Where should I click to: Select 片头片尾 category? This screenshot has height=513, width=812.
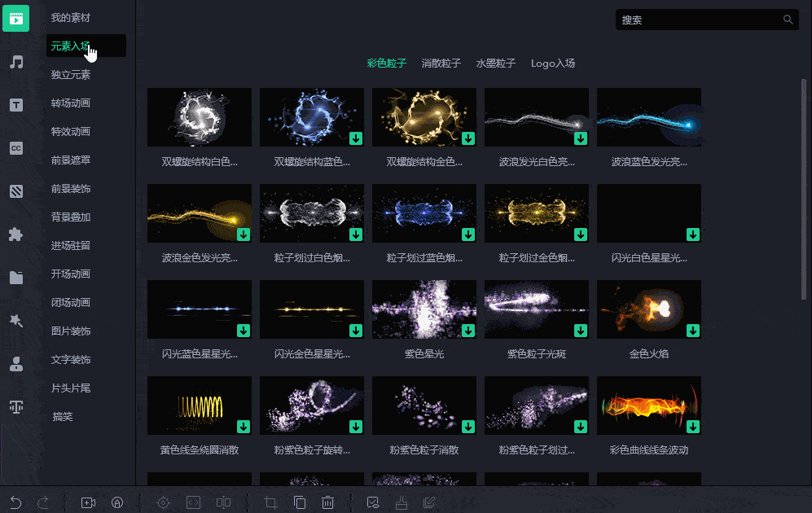pos(71,388)
